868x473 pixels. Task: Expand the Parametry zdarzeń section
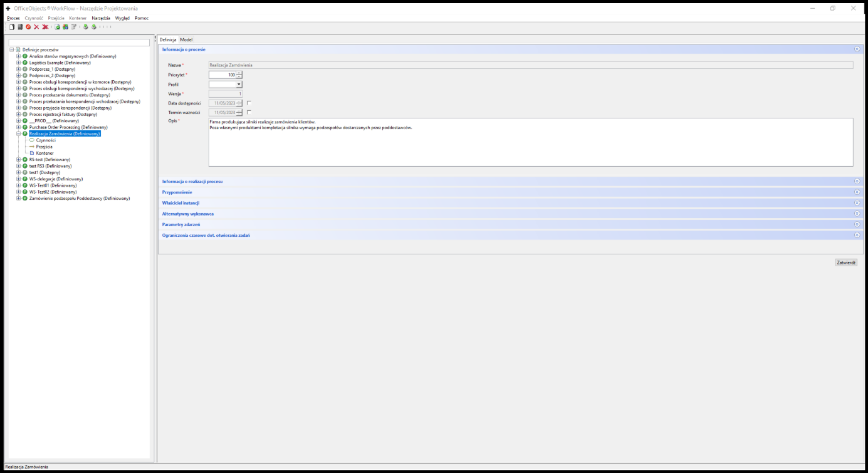(x=857, y=224)
